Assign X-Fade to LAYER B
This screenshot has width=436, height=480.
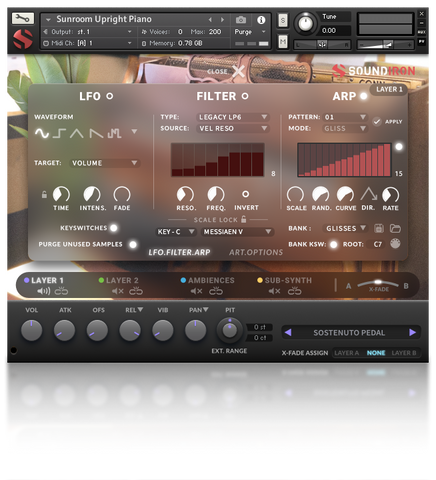click(x=404, y=353)
